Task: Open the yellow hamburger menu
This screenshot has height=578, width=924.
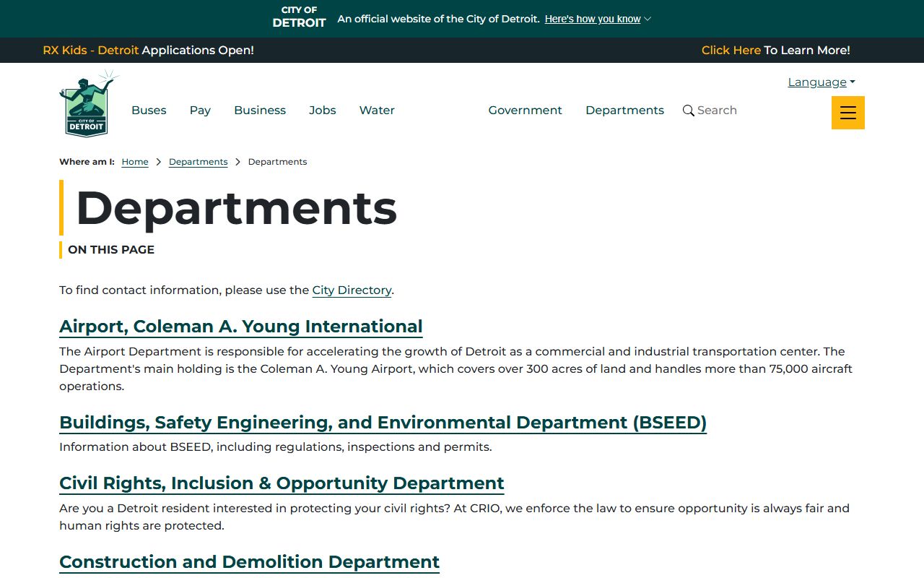Action: pos(848,113)
